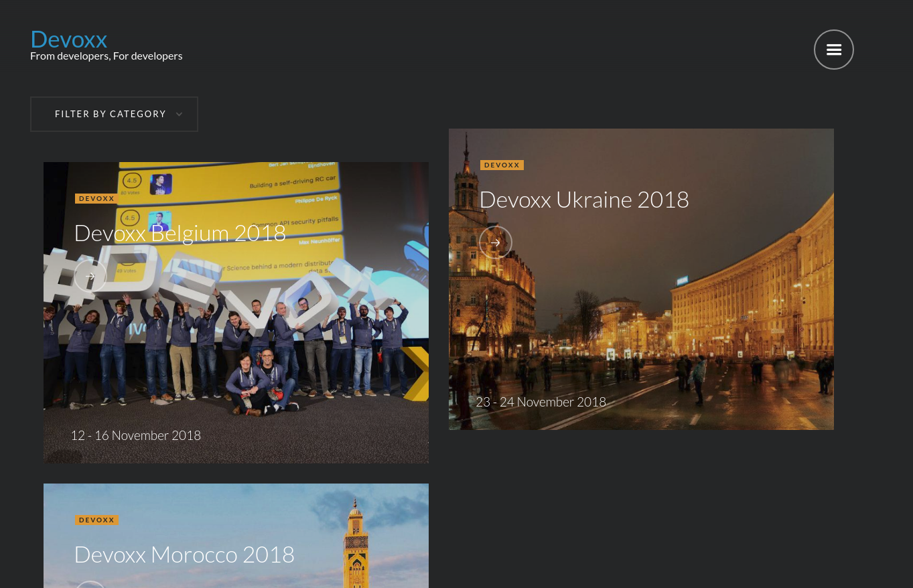The width and height of the screenshot is (913, 588).
Task: Open the hamburger menu icon
Action: (x=833, y=50)
